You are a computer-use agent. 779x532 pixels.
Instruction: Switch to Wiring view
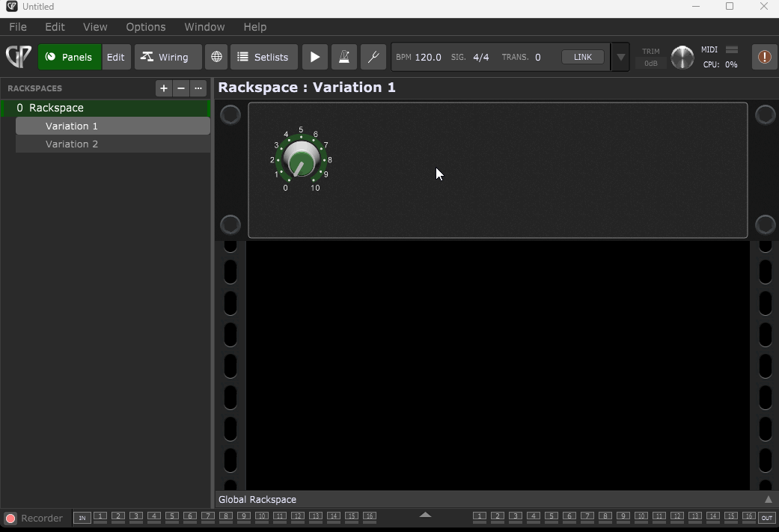167,57
